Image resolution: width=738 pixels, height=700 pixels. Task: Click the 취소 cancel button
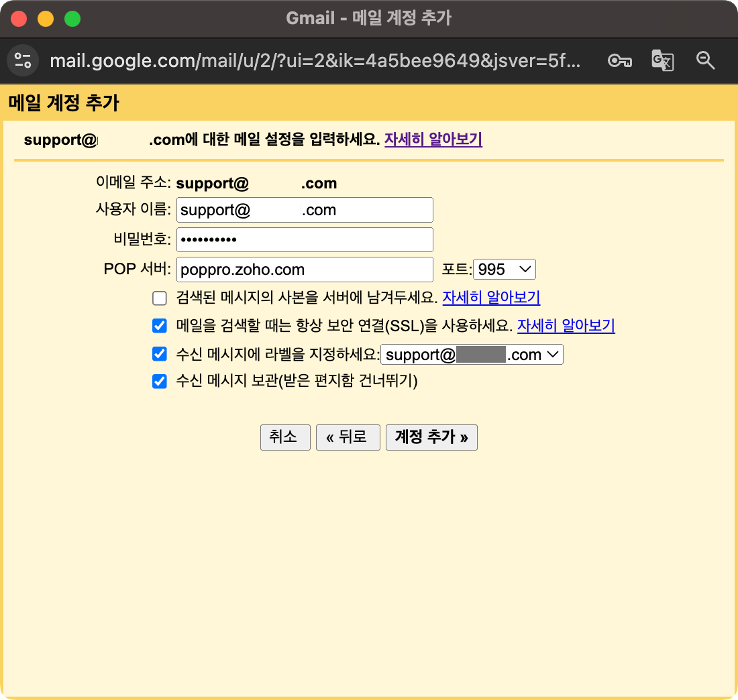point(285,437)
